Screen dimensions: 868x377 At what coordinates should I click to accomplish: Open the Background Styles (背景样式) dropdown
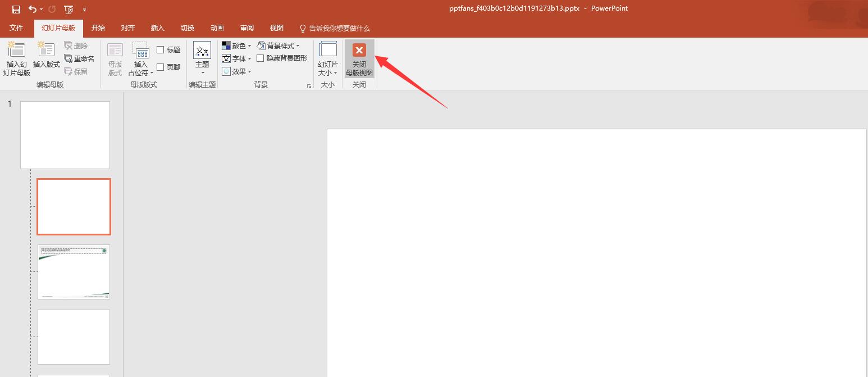pos(278,46)
